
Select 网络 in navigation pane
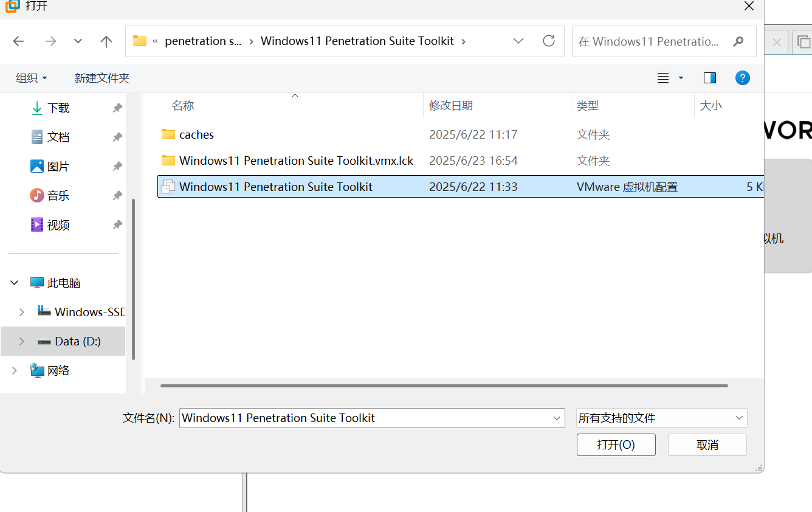click(50, 370)
